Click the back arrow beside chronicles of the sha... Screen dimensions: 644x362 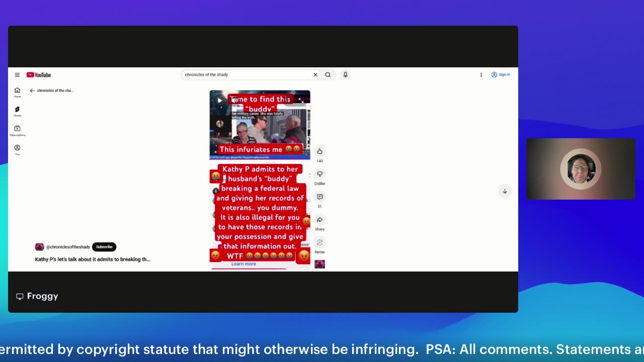(32, 90)
